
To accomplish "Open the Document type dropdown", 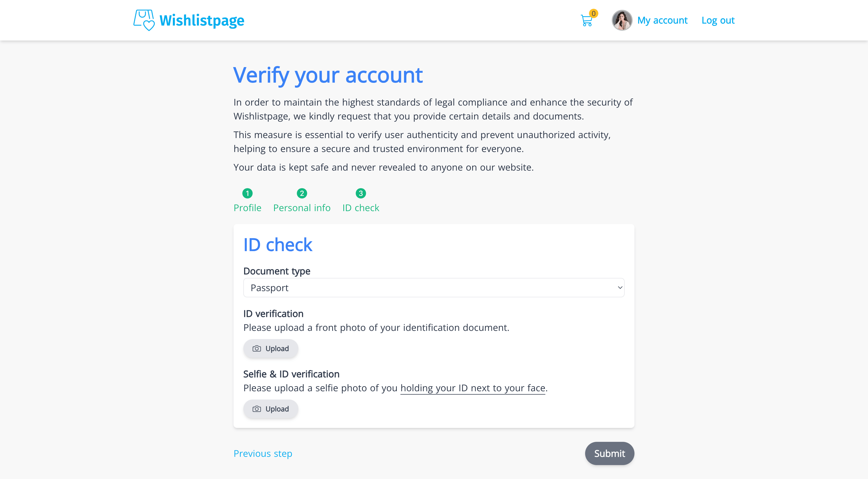I will (x=433, y=288).
